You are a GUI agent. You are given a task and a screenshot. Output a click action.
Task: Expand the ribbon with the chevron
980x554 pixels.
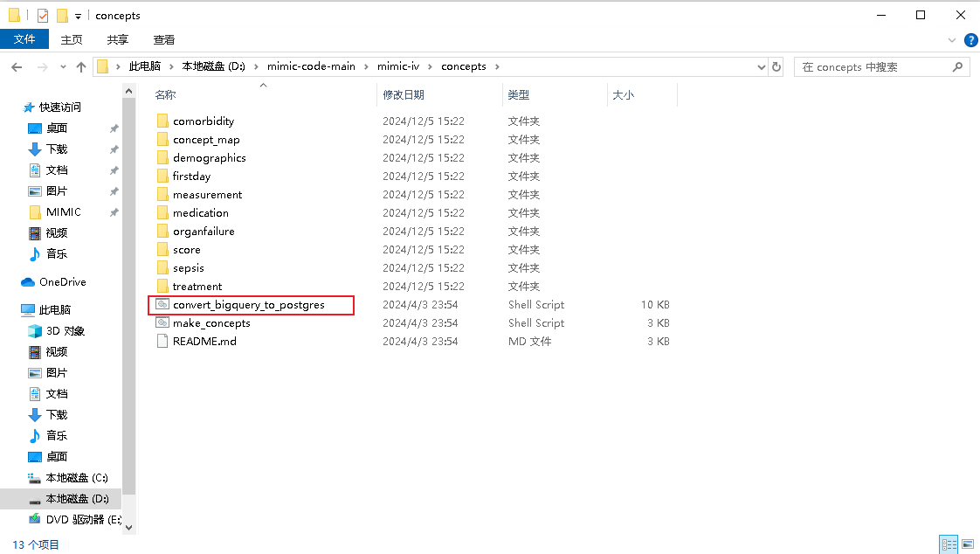[952, 40]
